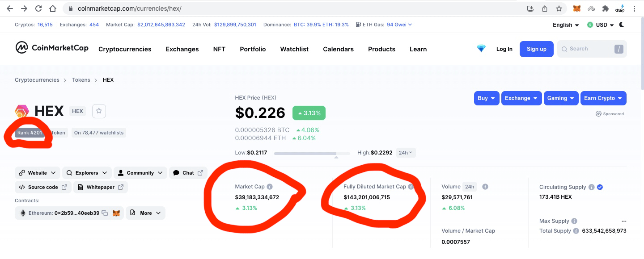Click the Log In link
644x259 pixels.
(x=504, y=49)
